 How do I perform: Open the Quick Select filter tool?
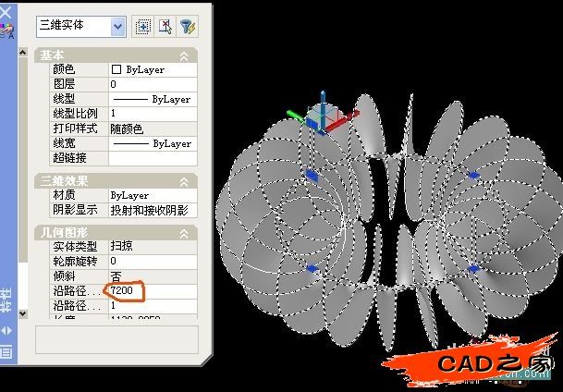coord(187,27)
